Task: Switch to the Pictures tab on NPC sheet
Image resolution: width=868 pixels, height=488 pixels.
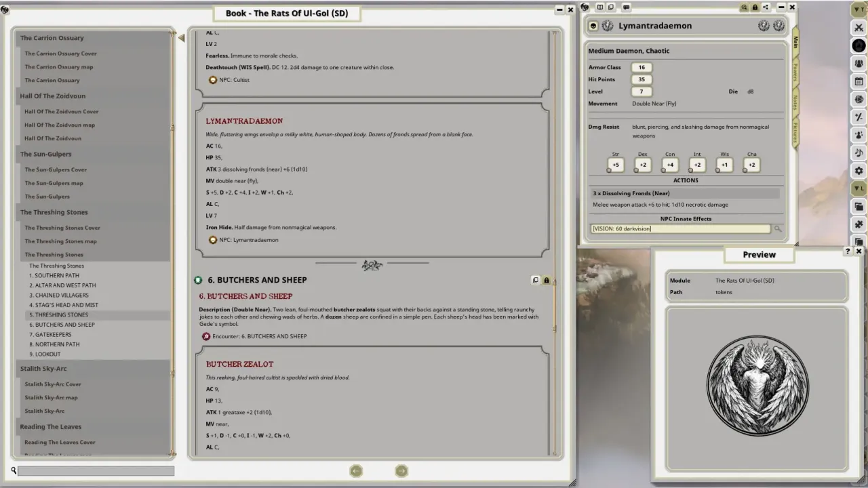Action: click(796, 133)
